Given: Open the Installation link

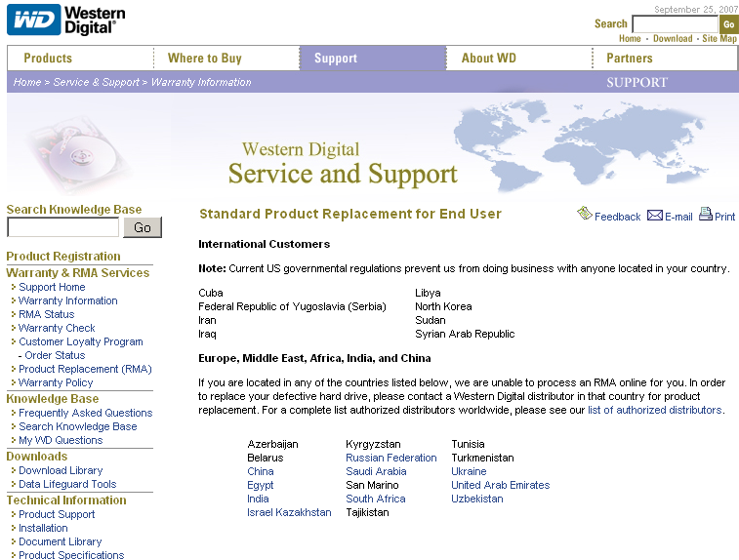Looking at the screenshot, I should click(x=43, y=528).
